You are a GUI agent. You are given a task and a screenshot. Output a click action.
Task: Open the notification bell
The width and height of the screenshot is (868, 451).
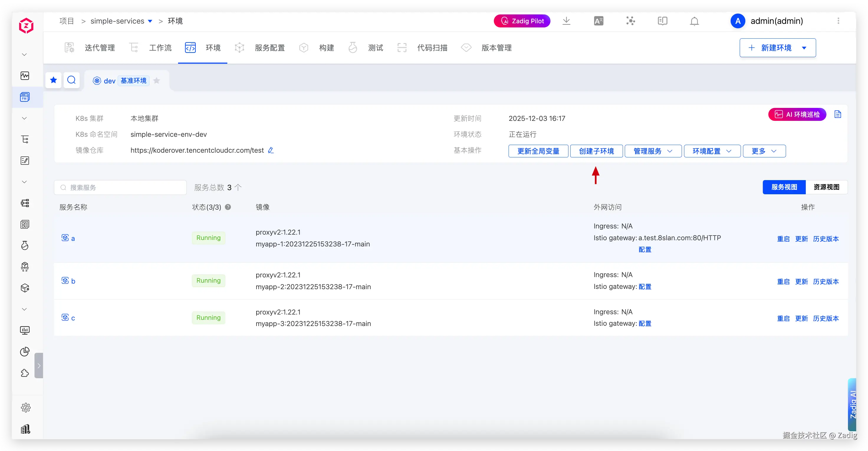(x=694, y=21)
